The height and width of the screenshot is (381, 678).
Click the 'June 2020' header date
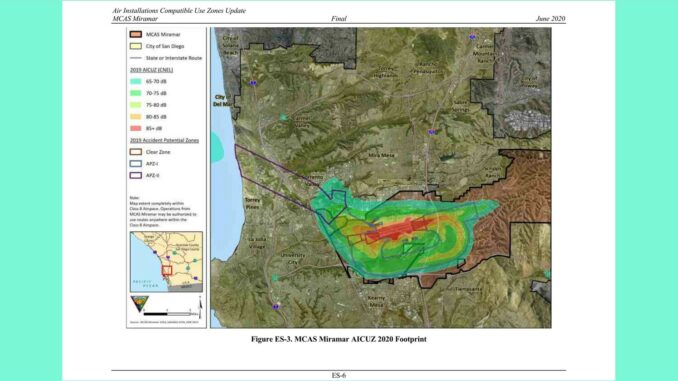tap(550, 19)
